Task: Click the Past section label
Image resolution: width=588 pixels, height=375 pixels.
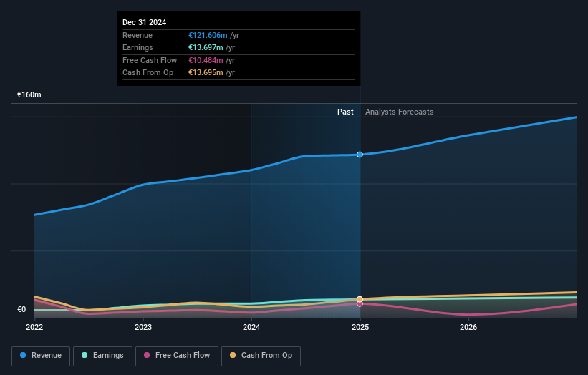Action: tap(345, 112)
